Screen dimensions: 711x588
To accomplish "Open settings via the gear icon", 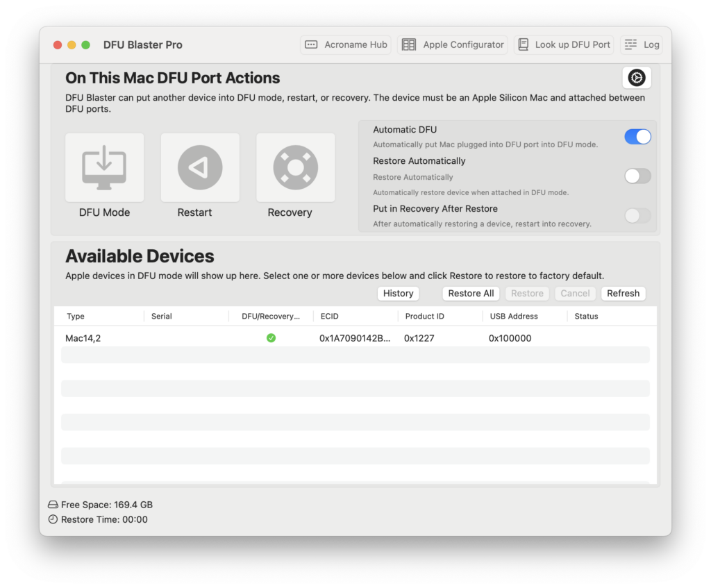I will [636, 78].
